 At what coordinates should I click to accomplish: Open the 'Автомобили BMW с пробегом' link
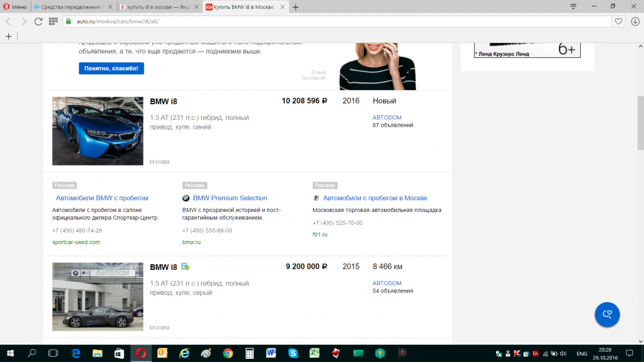click(x=102, y=198)
